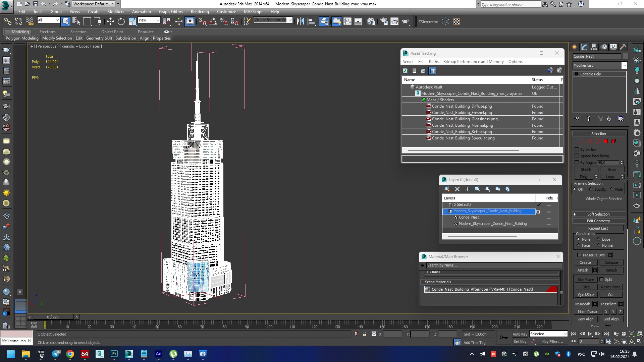Collapse Scene Materials group

pyautogui.click(x=423, y=282)
